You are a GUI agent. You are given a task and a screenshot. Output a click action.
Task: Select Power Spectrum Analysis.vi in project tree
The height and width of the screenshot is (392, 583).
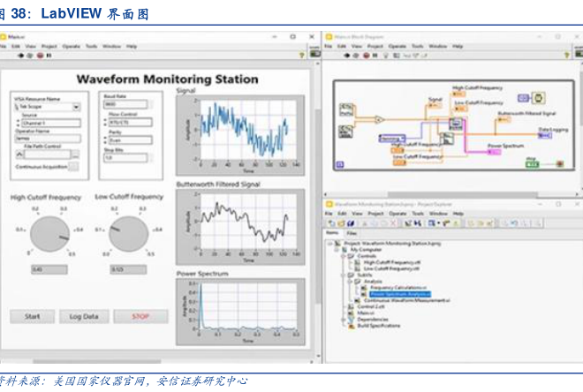(x=400, y=293)
